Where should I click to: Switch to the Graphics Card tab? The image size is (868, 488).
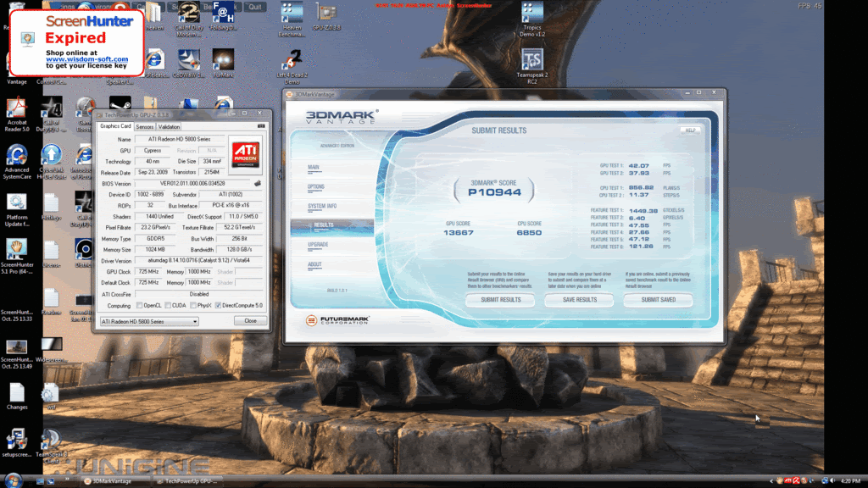click(115, 126)
